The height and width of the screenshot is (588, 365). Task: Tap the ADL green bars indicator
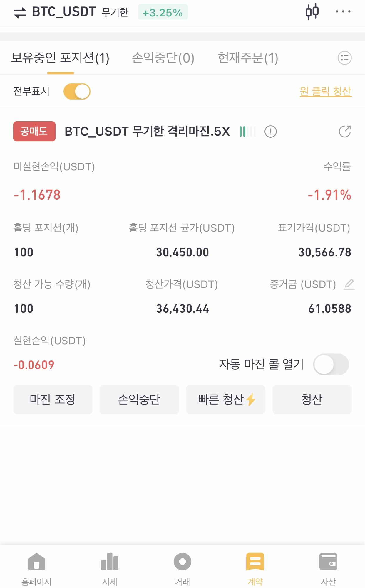(247, 132)
